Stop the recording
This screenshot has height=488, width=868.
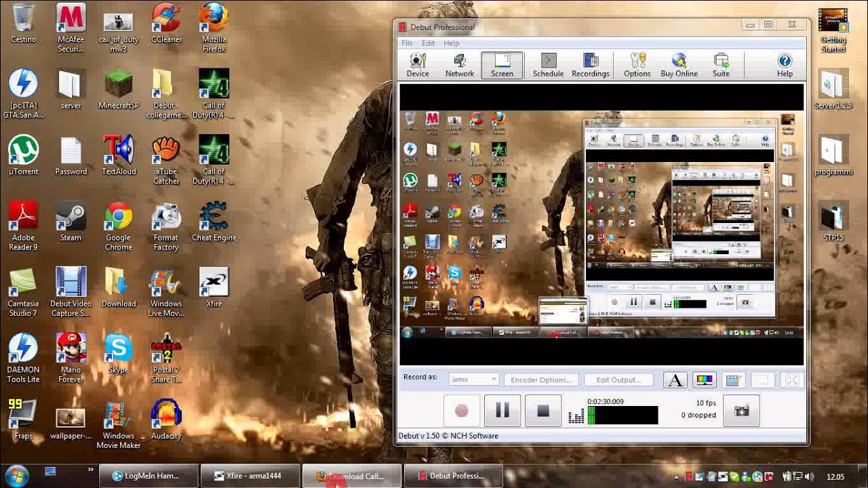coord(543,411)
